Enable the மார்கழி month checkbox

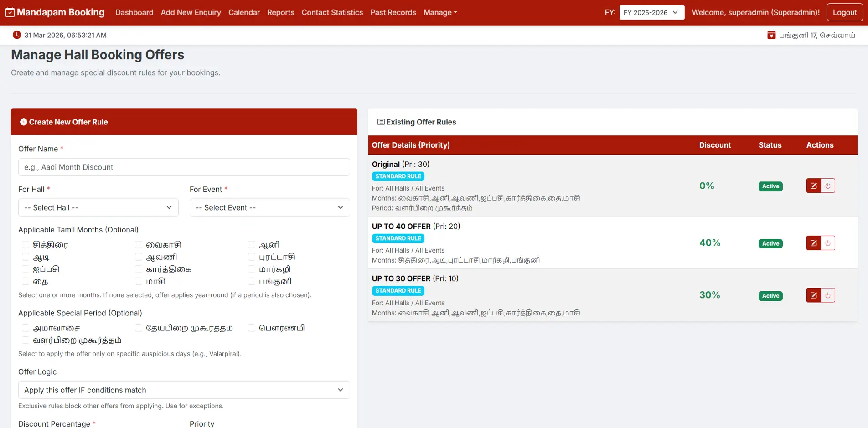(252, 269)
